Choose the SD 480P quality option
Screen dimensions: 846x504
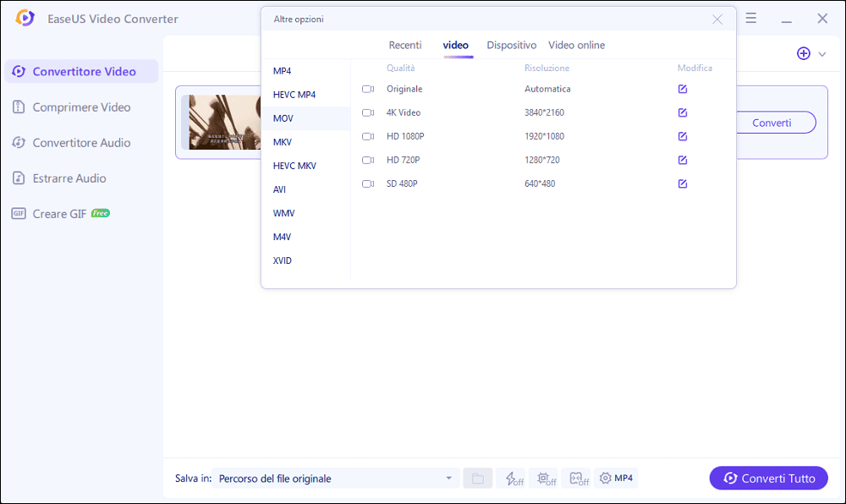tap(402, 184)
